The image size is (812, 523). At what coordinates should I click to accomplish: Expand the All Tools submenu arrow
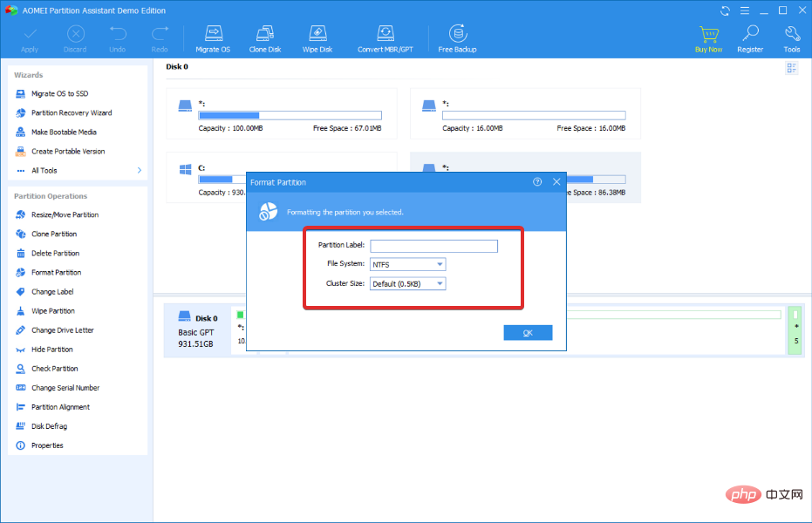tap(140, 171)
